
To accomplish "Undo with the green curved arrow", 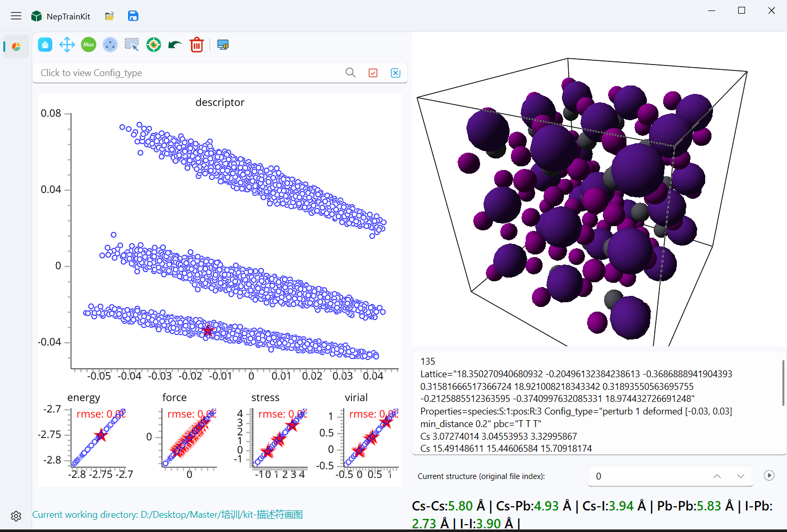I will point(175,45).
